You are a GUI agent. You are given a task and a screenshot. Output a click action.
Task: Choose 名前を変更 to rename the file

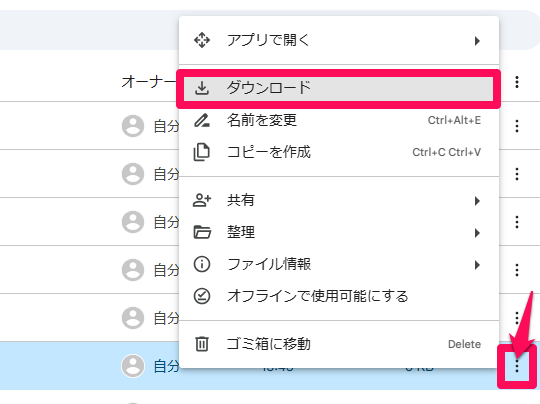[339, 120]
